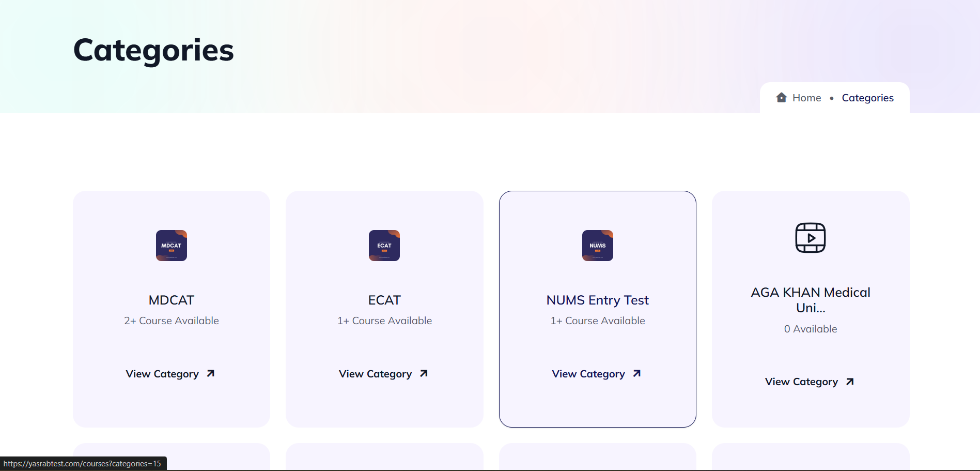Open View Category under MDCAT
This screenshot has width=980, height=471.
(x=162, y=374)
